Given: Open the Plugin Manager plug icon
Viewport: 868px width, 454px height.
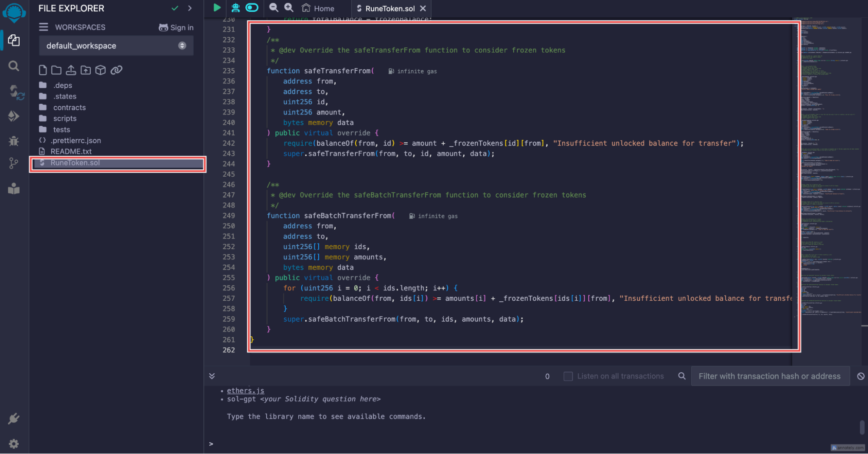Looking at the screenshot, I should click(14, 418).
